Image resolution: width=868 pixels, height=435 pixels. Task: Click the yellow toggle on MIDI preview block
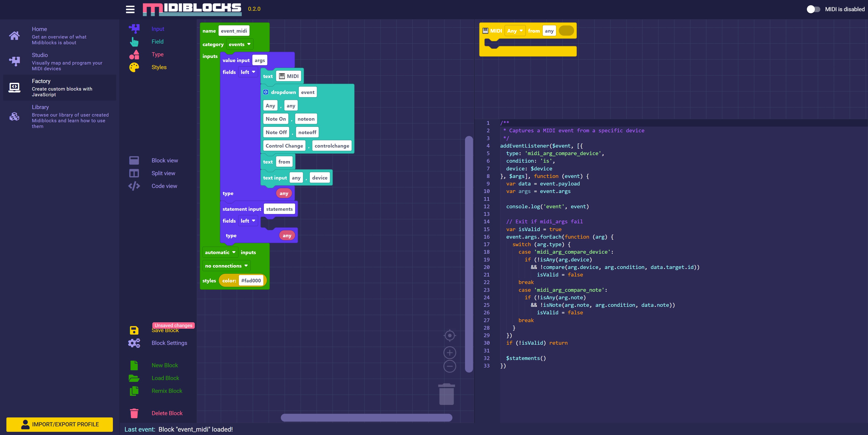click(566, 31)
